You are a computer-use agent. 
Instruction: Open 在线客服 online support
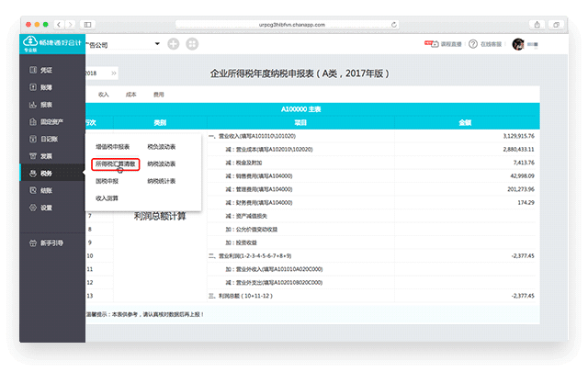click(x=486, y=43)
